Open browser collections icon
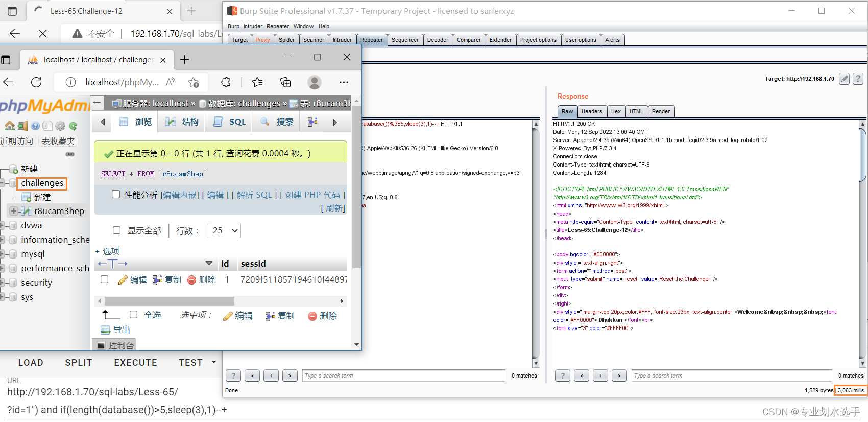 coord(285,82)
